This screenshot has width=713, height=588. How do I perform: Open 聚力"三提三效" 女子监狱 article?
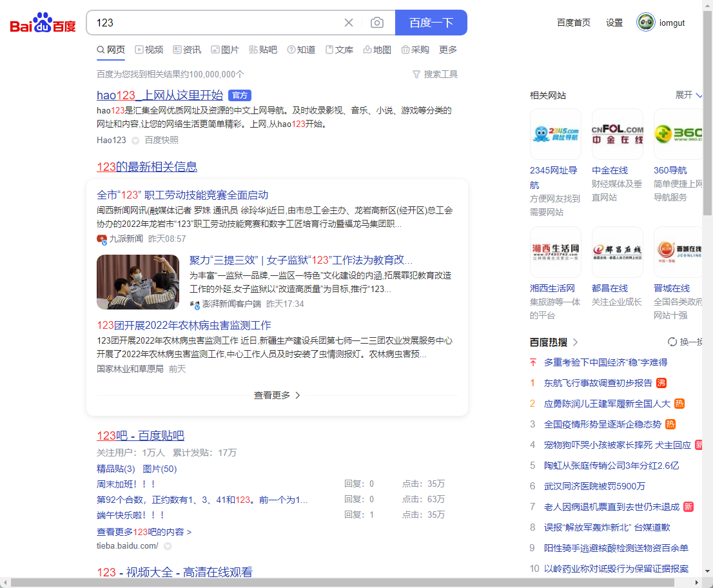pyautogui.click(x=301, y=260)
